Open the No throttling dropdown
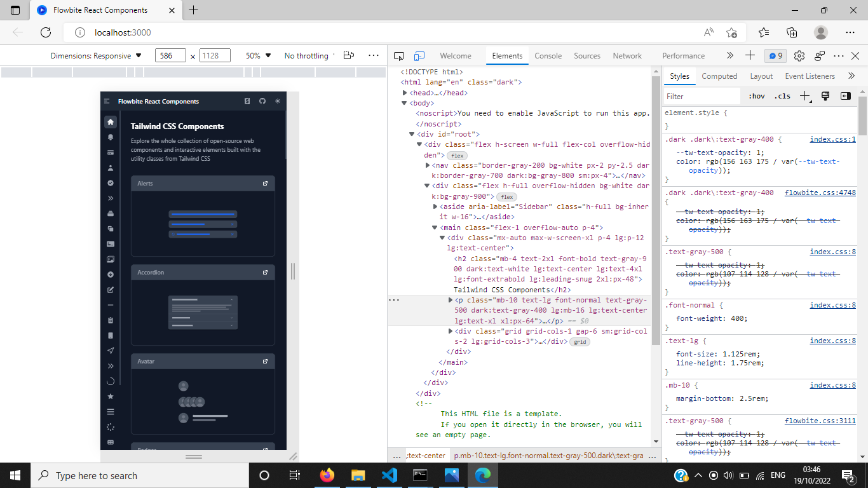The height and width of the screenshot is (488, 868). point(307,56)
